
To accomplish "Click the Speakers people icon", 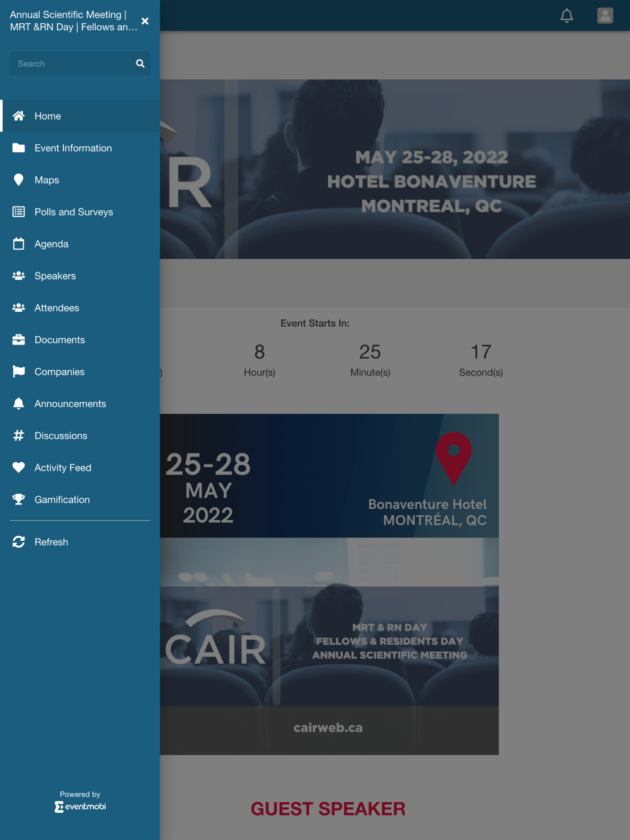I will tap(19, 276).
